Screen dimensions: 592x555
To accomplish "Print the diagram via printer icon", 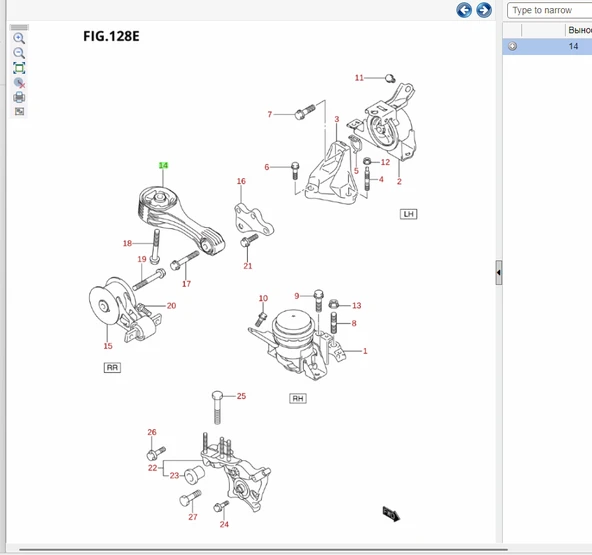I will click(x=19, y=97).
